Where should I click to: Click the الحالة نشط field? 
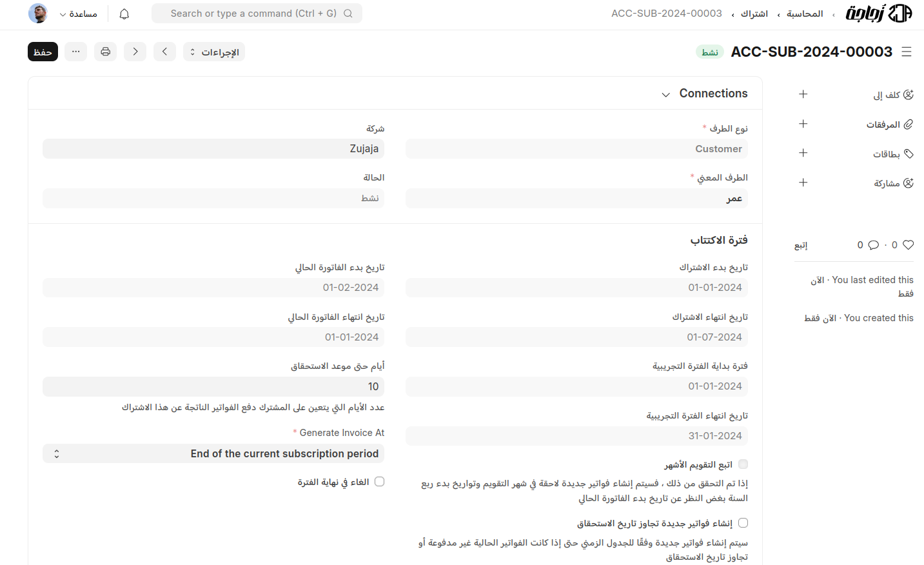click(x=213, y=198)
